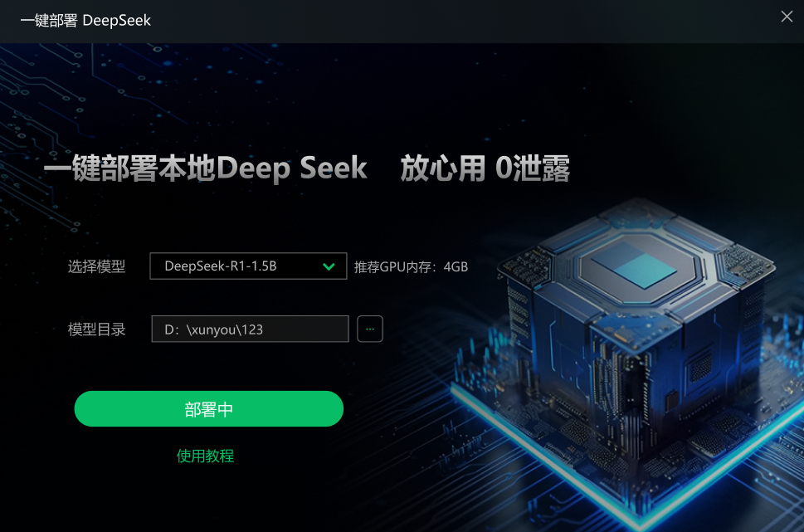This screenshot has height=532, width=804.
Task: Open the 使用教程 tutorial link
Action: tap(205, 456)
